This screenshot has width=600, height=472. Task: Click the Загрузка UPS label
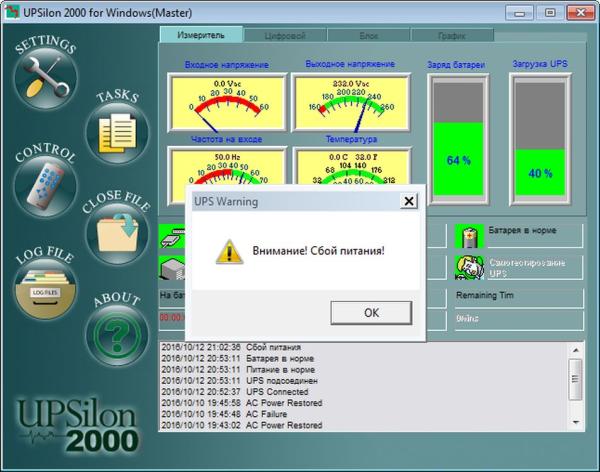tap(540, 64)
